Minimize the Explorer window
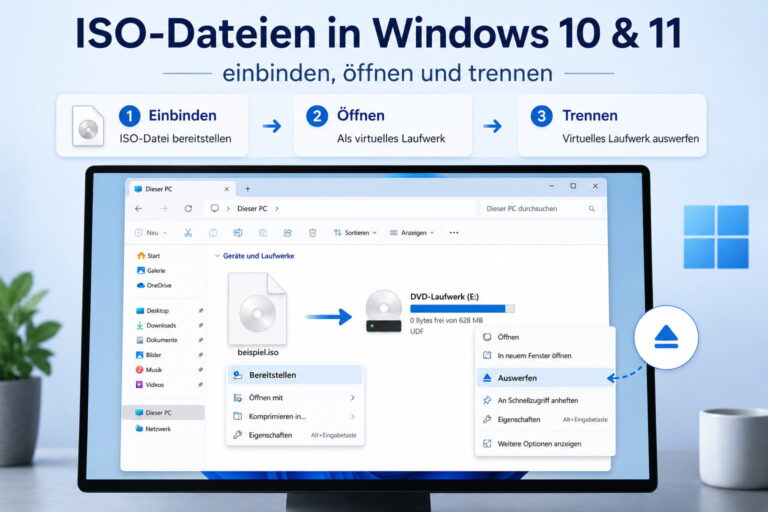This screenshot has height=512, width=768. click(x=552, y=186)
